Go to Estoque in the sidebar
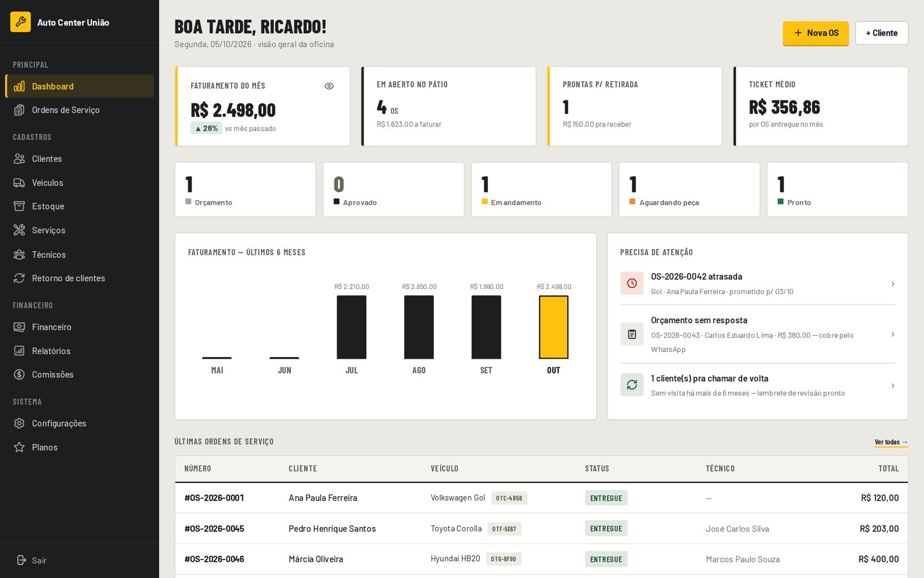Viewport: 924px width, 578px height. coord(80,206)
